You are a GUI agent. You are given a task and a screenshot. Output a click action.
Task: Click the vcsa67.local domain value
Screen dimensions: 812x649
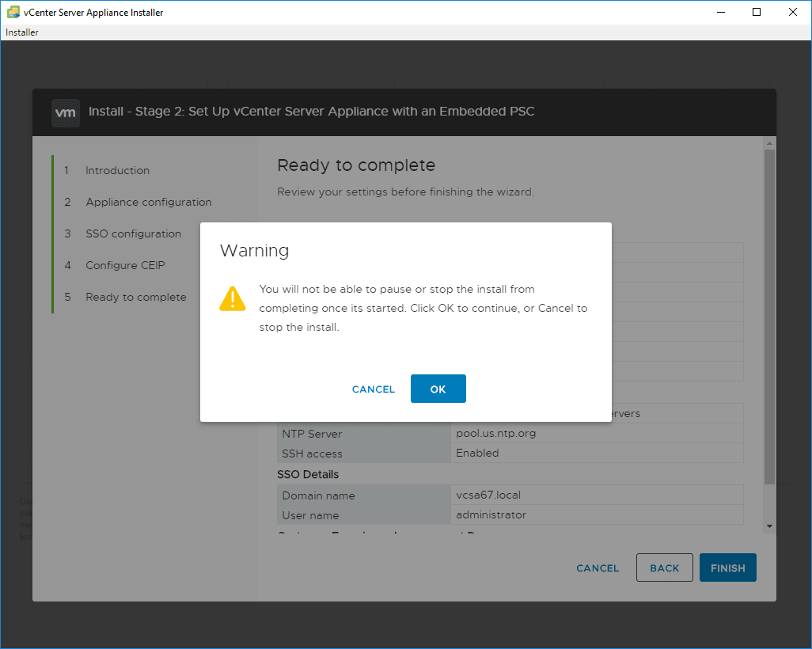click(488, 495)
